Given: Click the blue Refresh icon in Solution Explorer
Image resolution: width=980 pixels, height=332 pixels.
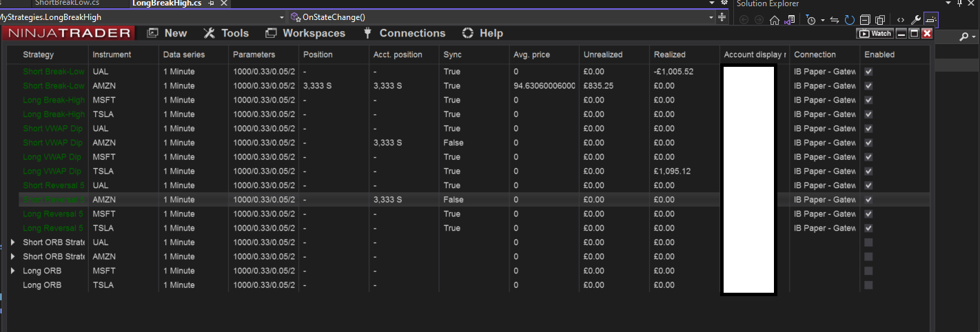Looking at the screenshot, I should tap(850, 20).
